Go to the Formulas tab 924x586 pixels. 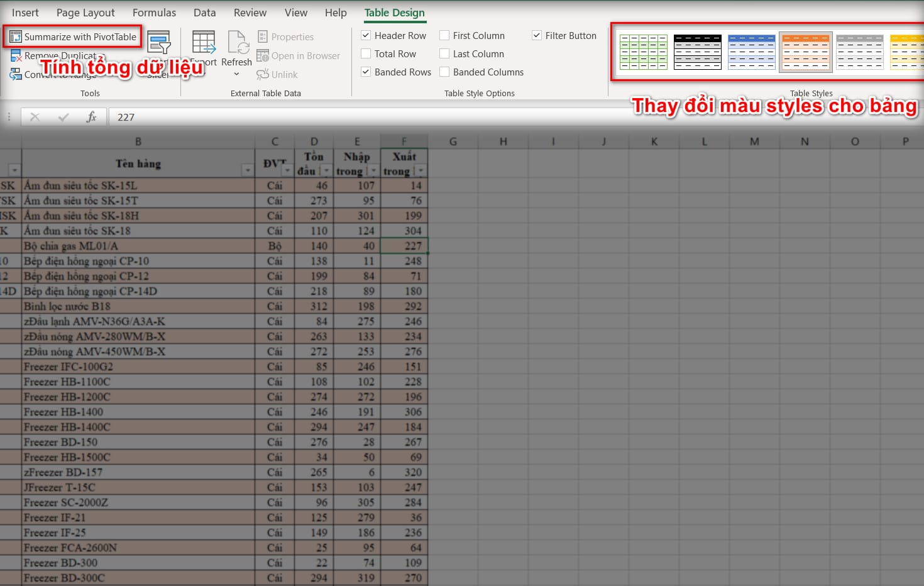(x=154, y=13)
